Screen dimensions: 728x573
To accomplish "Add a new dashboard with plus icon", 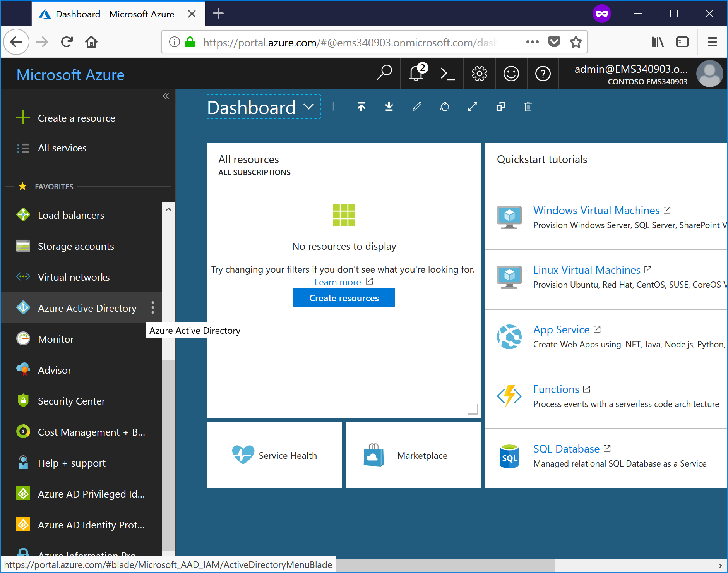I will point(333,106).
